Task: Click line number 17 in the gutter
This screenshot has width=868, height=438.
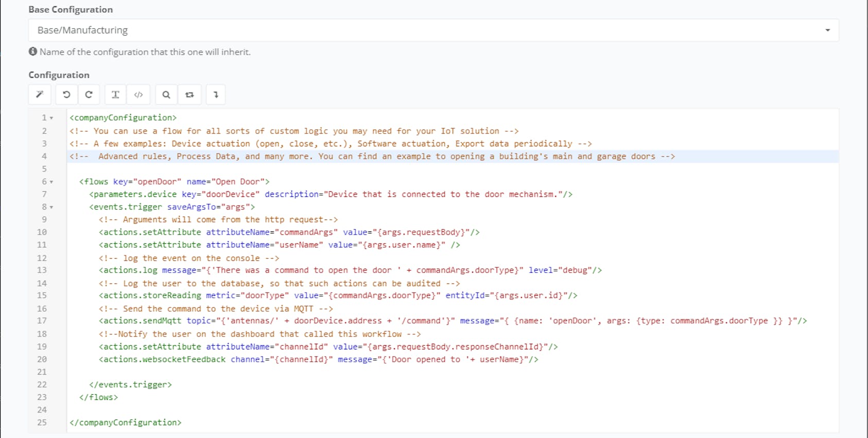Action: coord(42,321)
